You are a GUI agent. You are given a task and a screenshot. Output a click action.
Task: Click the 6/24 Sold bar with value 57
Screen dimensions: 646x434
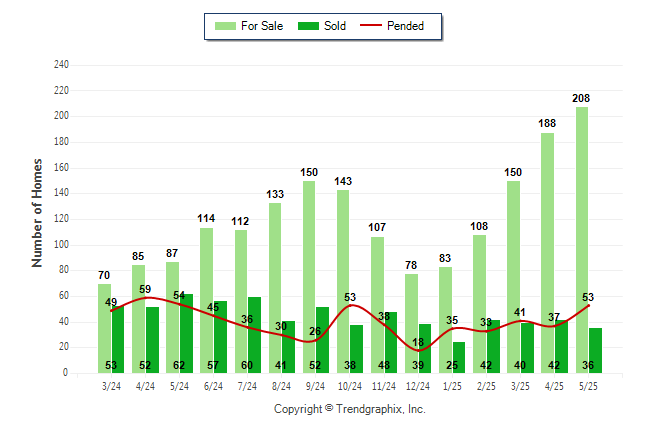[x=220, y=337]
